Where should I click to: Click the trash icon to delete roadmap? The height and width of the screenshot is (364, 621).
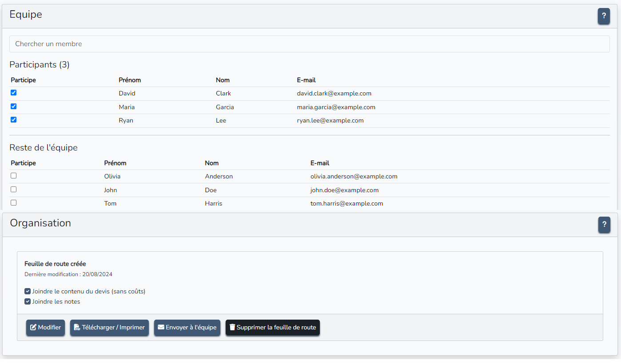point(232,328)
